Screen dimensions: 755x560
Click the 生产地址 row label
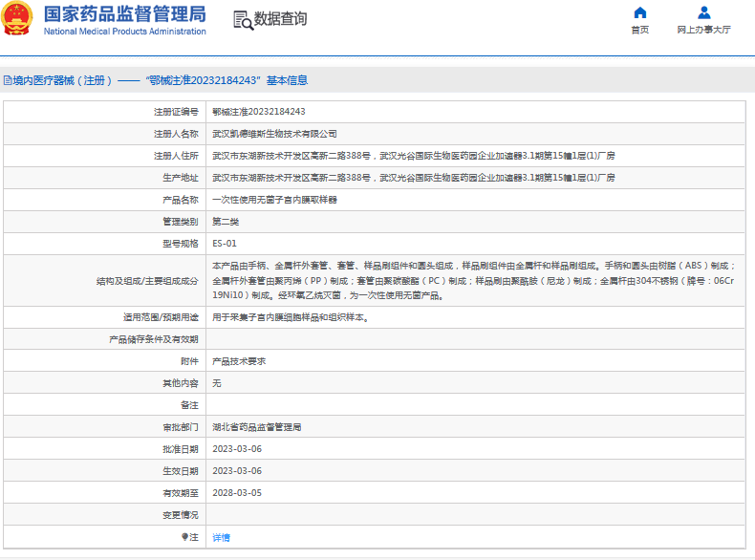(180, 178)
